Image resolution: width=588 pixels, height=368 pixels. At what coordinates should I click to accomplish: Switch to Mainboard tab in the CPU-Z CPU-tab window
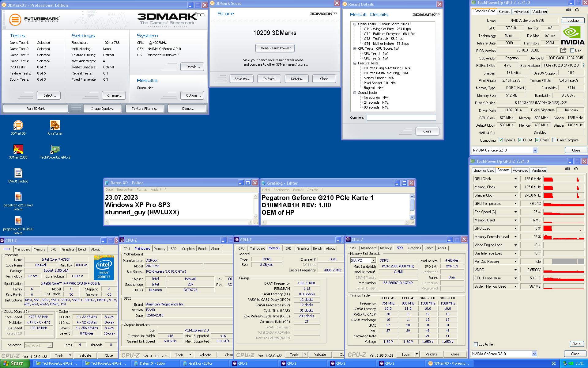click(22, 249)
